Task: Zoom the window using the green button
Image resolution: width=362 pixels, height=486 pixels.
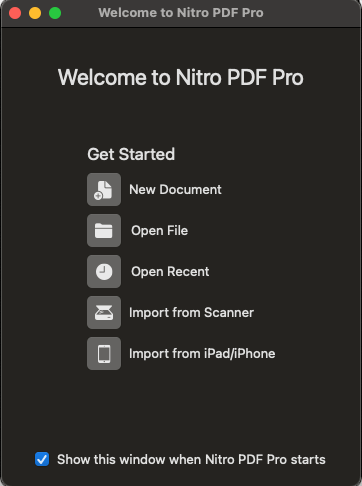Action: point(55,13)
